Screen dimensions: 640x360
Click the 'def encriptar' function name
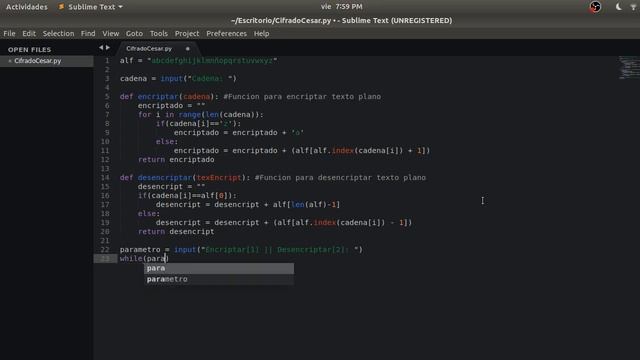tap(158, 97)
